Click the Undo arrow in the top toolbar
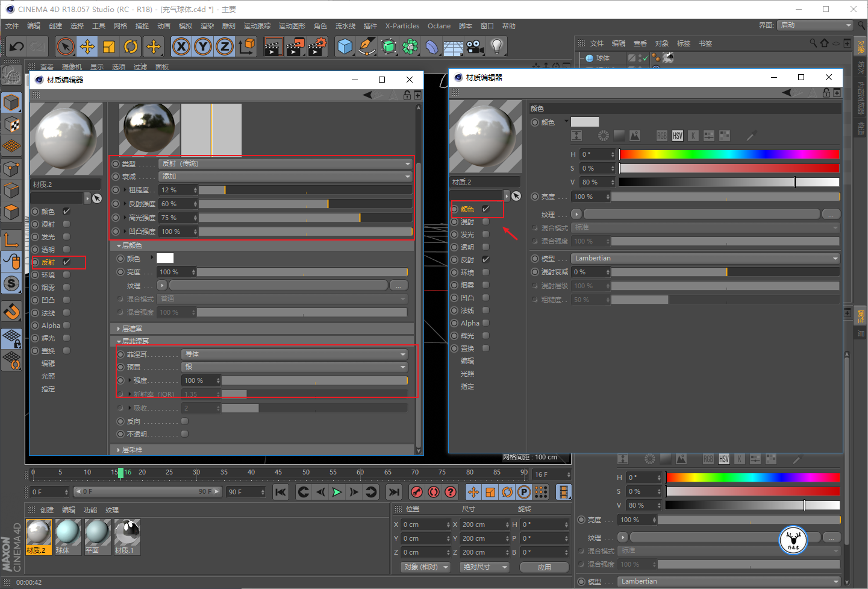868x589 pixels. (x=16, y=46)
